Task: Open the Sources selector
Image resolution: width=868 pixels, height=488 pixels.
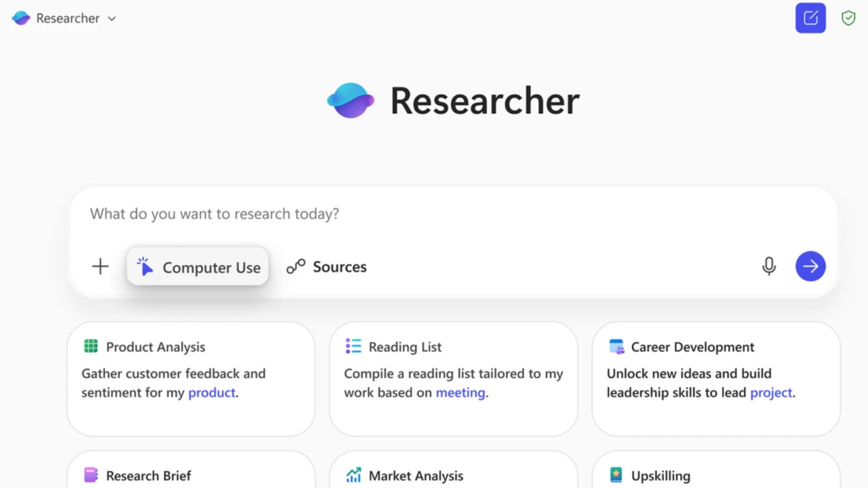Action: 326,266
